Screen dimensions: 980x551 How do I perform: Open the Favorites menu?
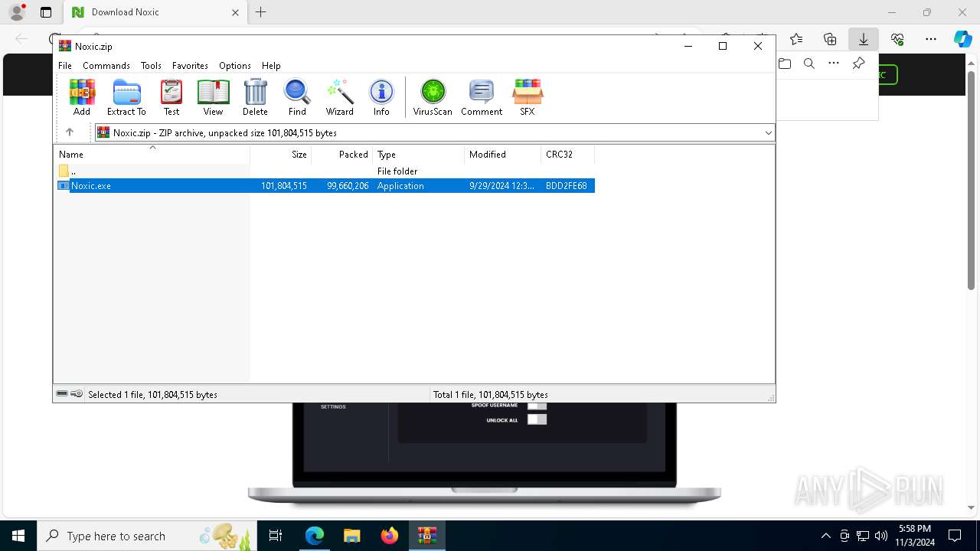(190, 66)
